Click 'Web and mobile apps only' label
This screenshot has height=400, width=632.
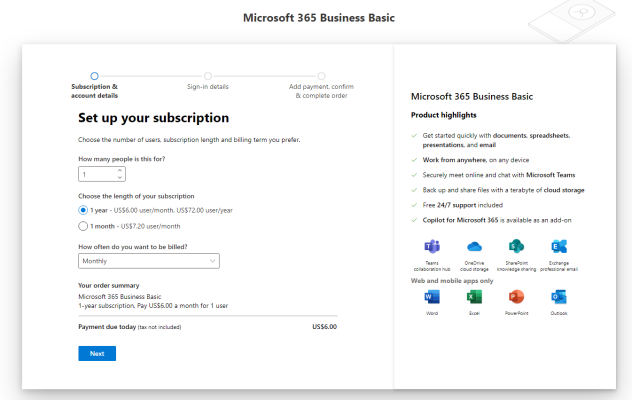tap(452, 281)
